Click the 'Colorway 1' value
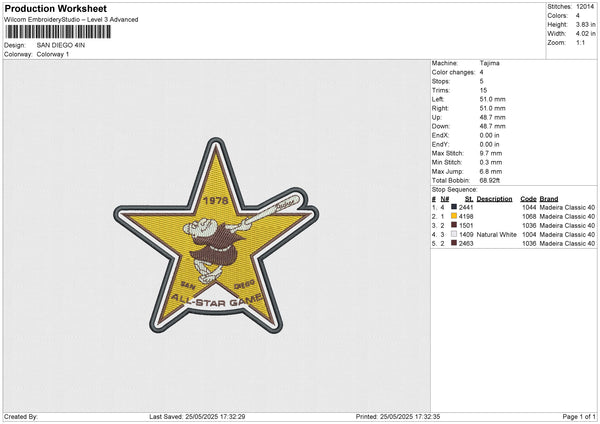600x424 pixels. (53, 54)
